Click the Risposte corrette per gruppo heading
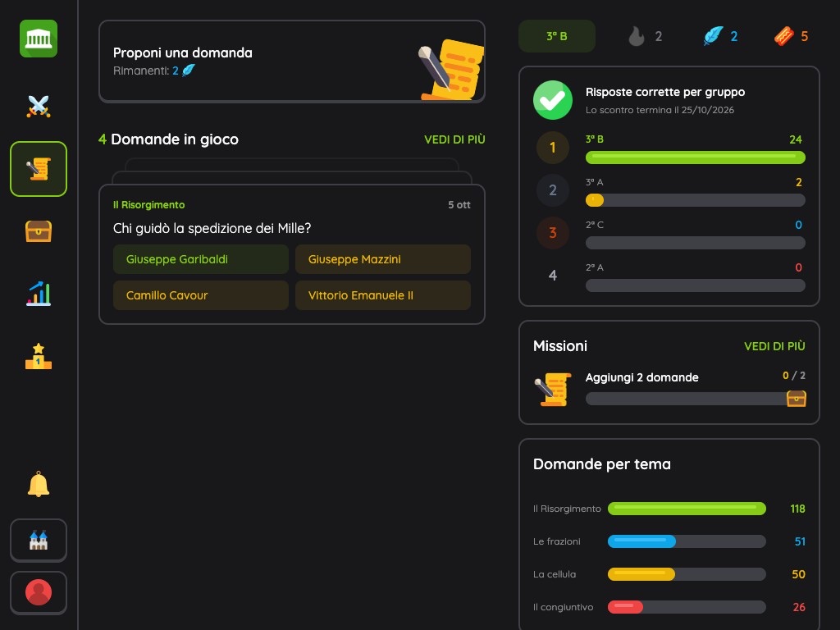840x630 pixels. pyautogui.click(x=664, y=92)
